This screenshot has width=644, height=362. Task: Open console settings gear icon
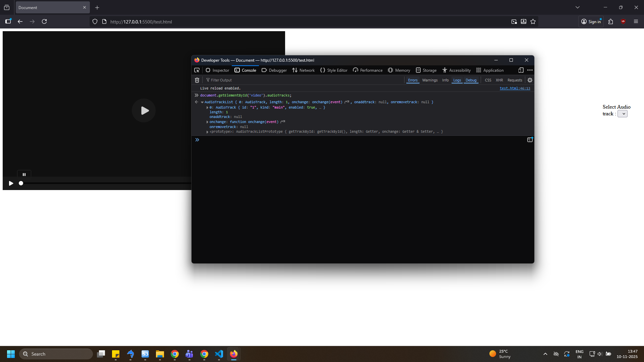tap(530, 80)
